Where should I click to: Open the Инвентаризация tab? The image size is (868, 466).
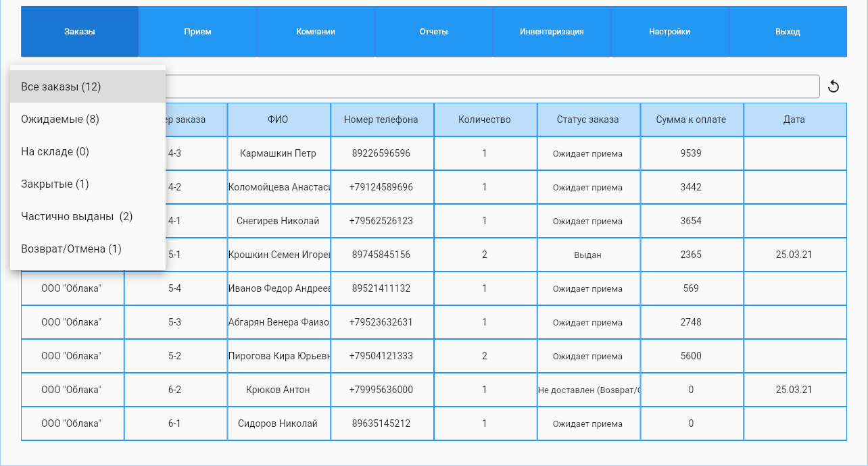tap(552, 32)
